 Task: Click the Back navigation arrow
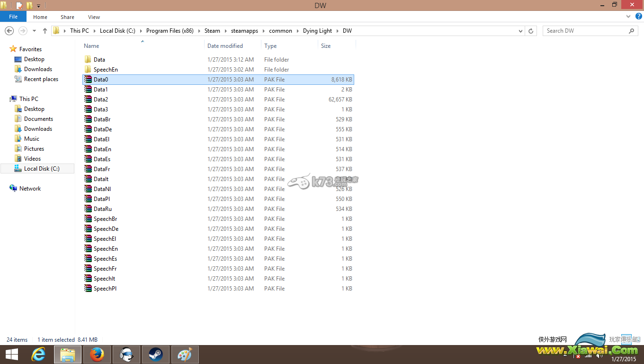point(9,31)
